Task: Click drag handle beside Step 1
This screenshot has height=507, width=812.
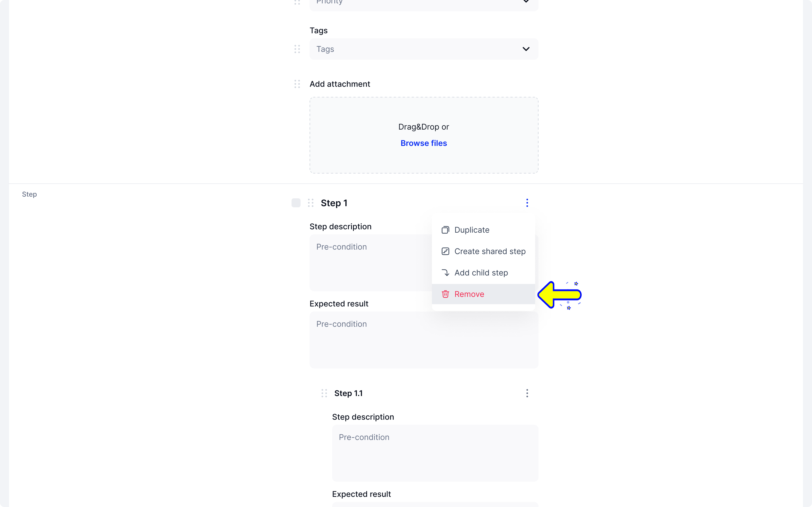Action: coord(311,203)
